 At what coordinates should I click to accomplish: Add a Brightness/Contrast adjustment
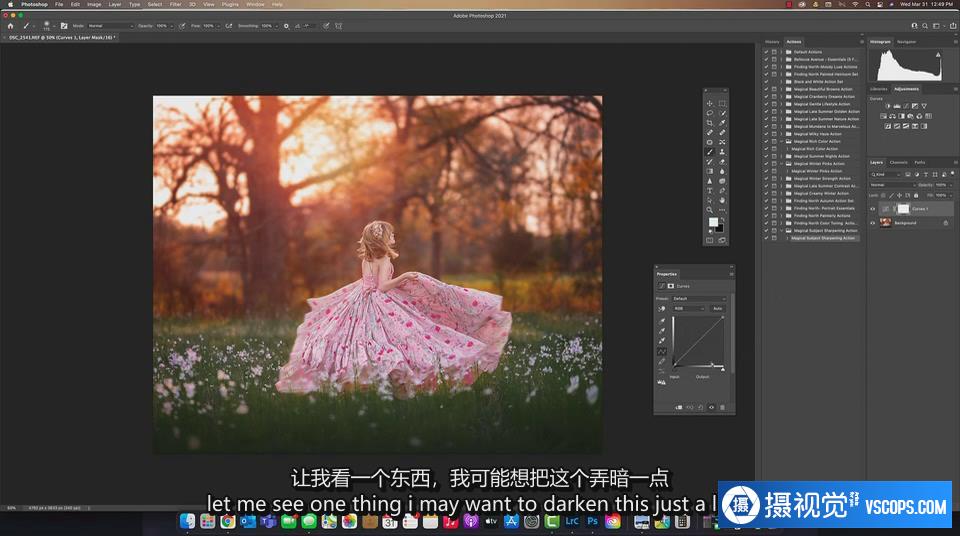coord(888,106)
